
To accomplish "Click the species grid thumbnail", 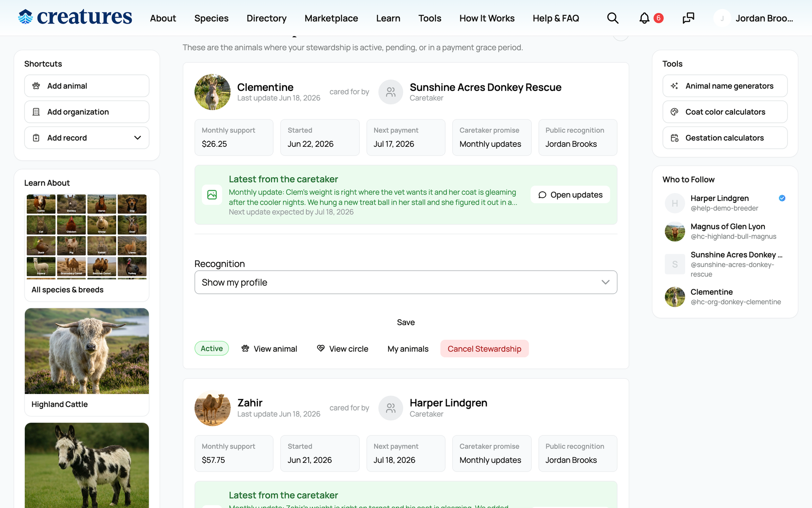I will (x=87, y=236).
